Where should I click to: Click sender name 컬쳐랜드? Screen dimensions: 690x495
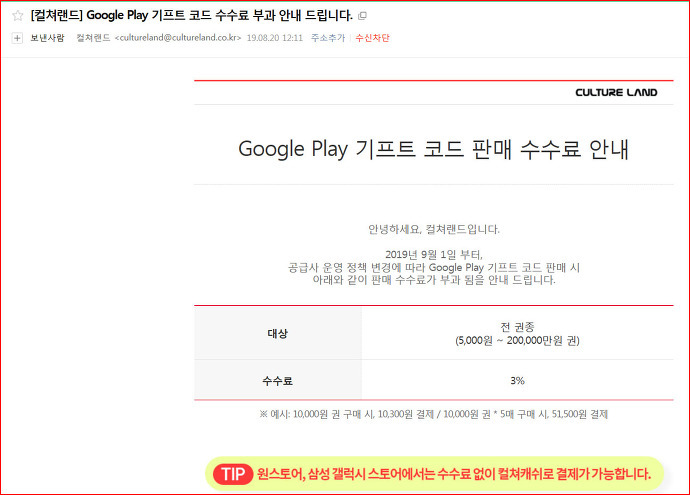coord(93,38)
